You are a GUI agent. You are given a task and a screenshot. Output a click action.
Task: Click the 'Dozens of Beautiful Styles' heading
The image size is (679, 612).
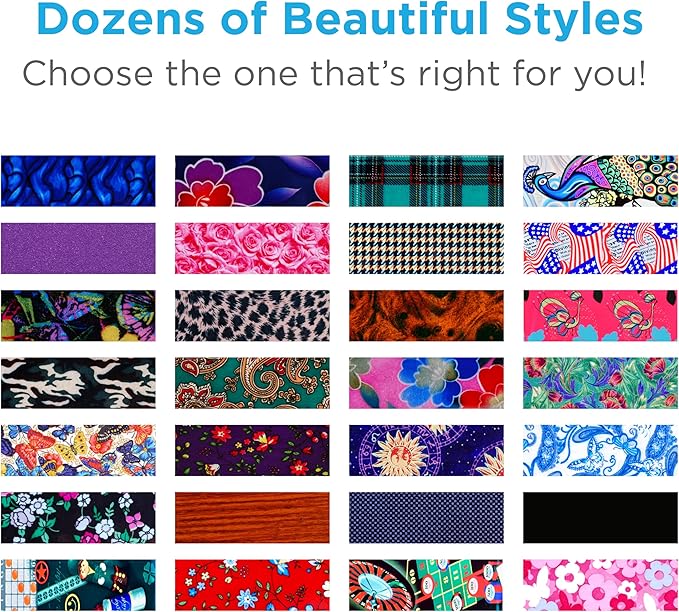pos(340,19)
